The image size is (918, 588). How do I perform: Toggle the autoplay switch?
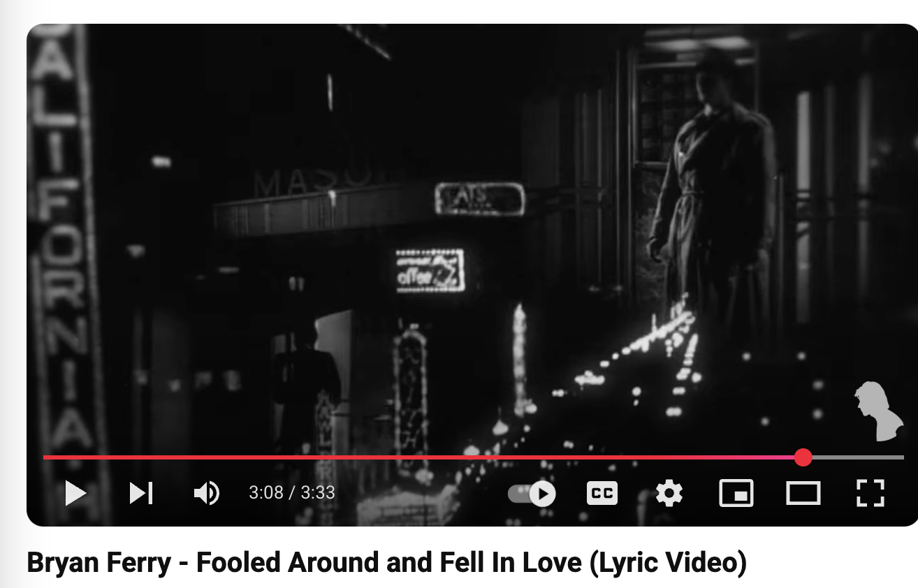pos(532,494)
